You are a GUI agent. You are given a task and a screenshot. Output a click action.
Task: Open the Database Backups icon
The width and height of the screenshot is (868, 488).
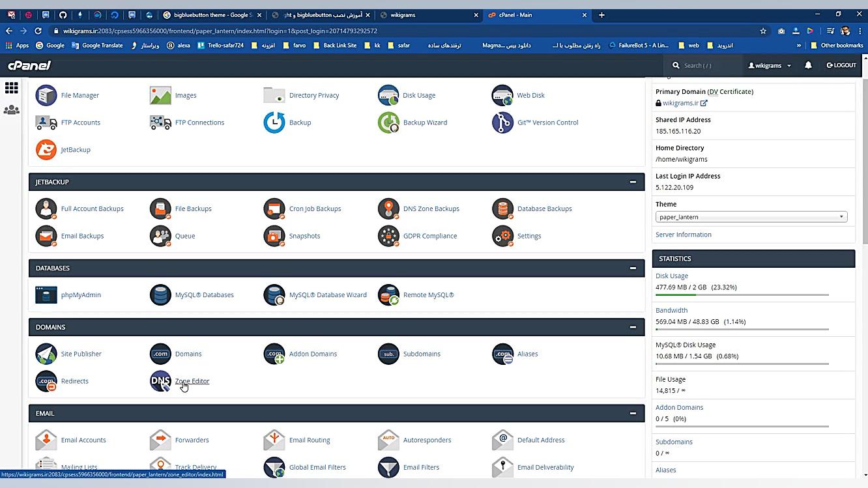pyautogui.click(x=502, y=208)
